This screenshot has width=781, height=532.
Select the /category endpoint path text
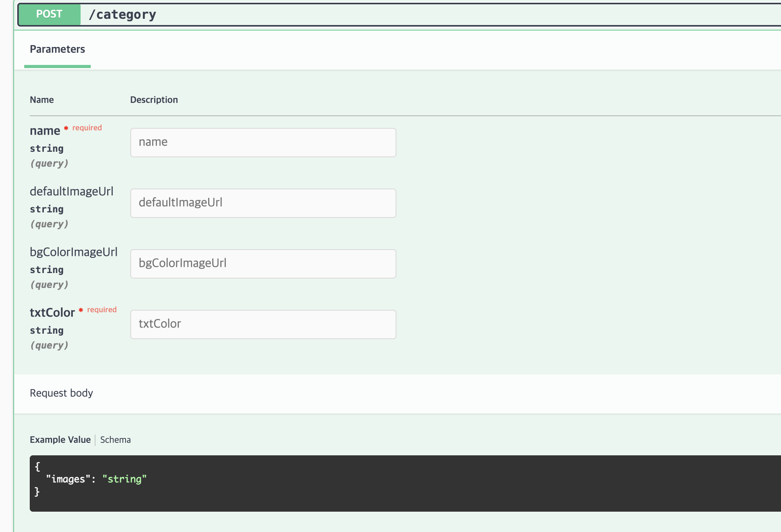coord(122,15)
